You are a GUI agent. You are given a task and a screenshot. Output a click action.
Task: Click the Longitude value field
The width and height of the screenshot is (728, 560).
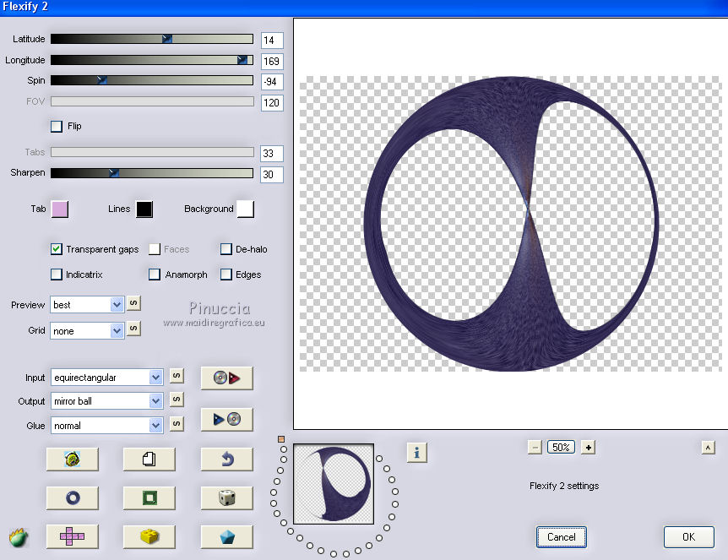click(272, 62)
